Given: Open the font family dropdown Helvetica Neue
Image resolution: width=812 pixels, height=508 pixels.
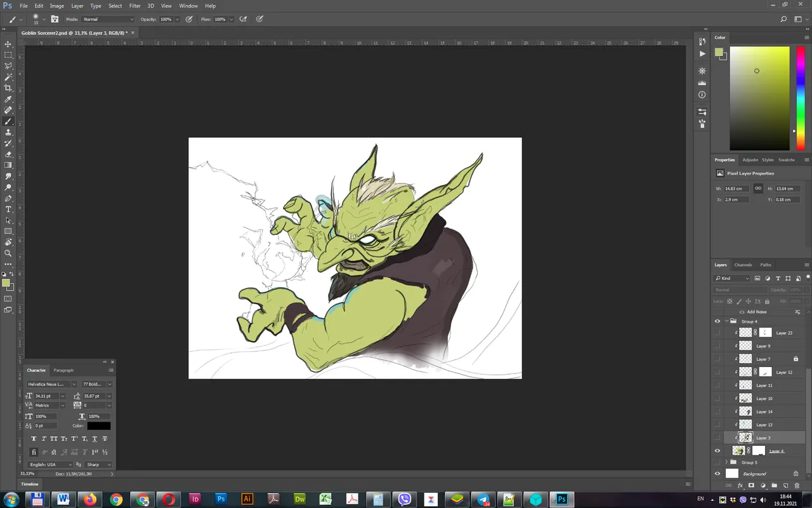Looking at the screenshot, I should pos(51,384).
